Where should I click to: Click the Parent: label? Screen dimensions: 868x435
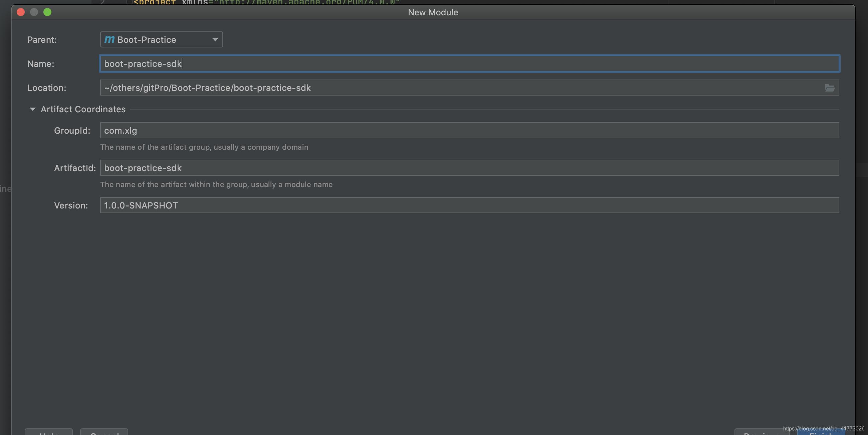(42, 40)
